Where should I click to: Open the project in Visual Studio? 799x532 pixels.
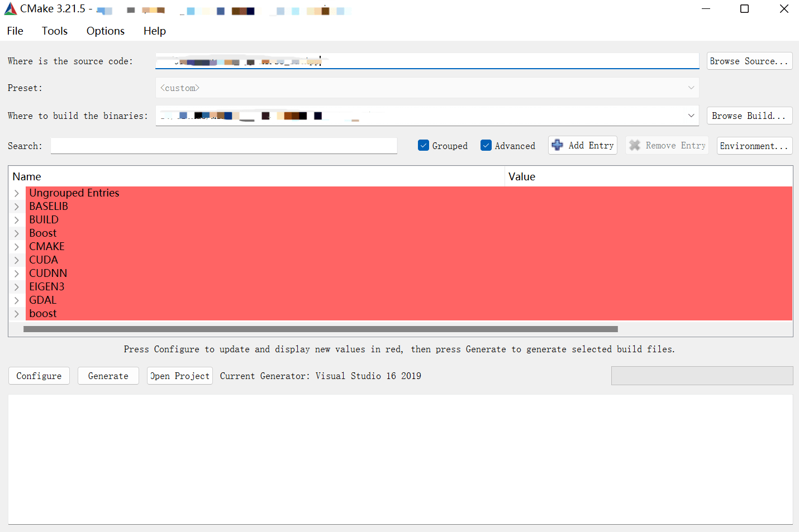[179, 376]
